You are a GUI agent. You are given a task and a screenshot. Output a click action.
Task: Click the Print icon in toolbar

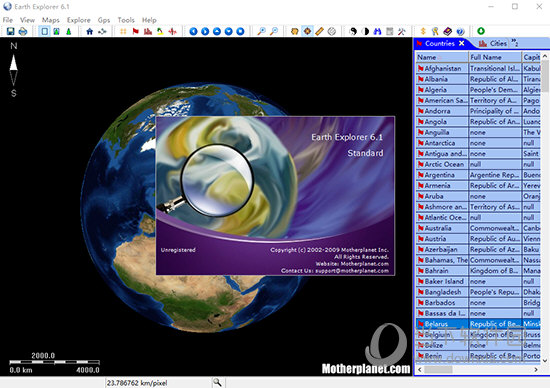[x=23, y=32]
